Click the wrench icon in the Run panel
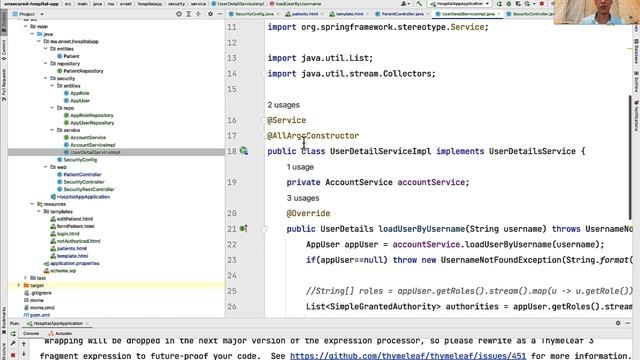 pyautogui.click(x=13, y=344)
